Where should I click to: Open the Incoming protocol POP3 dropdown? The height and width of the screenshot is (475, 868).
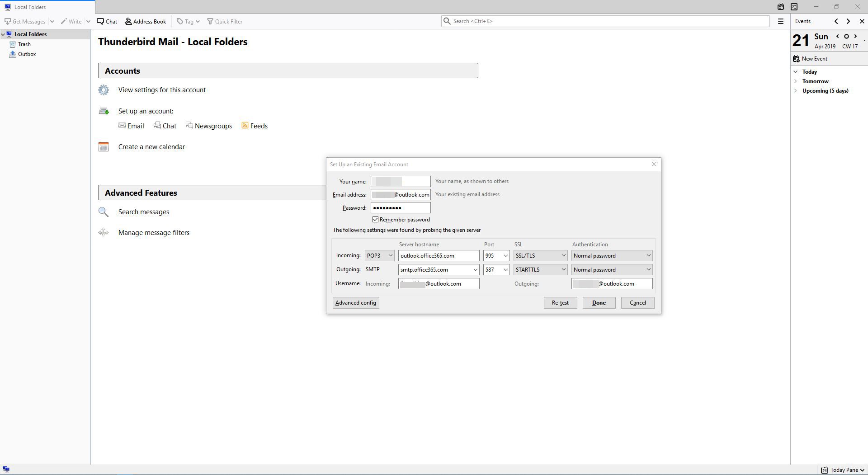pyautogui.click(x=379, y=256)
